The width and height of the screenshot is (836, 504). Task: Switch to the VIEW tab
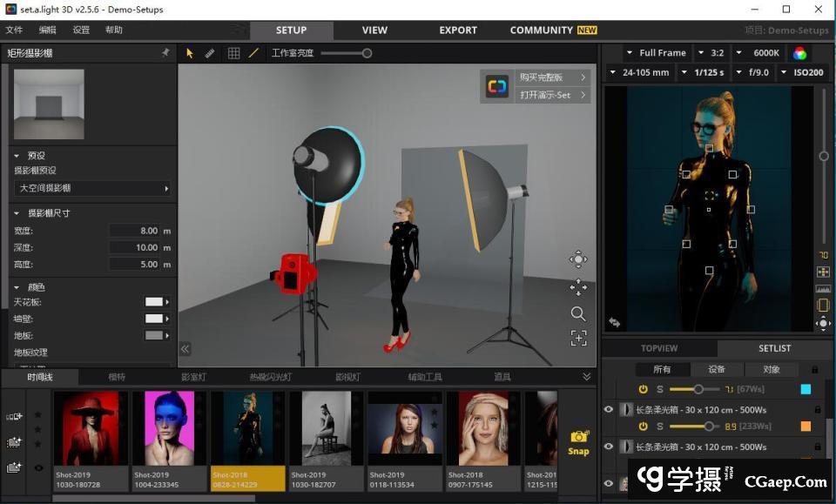click(374, 30)
